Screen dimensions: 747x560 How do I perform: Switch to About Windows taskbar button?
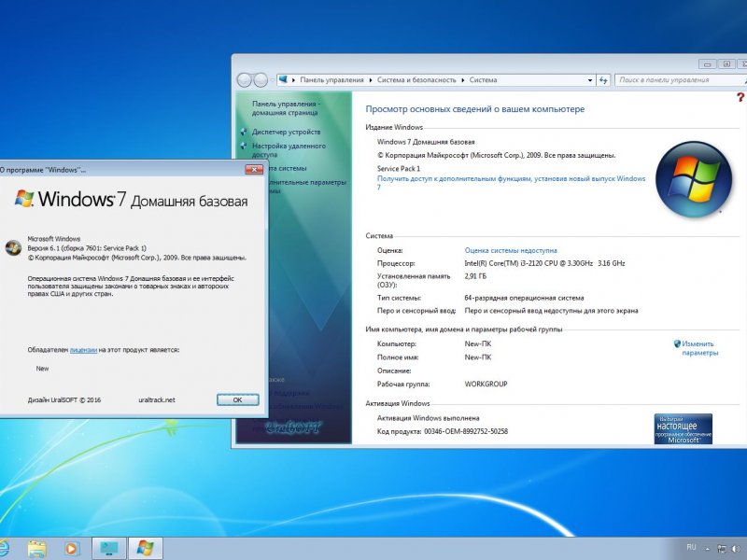tap(146, 549)
